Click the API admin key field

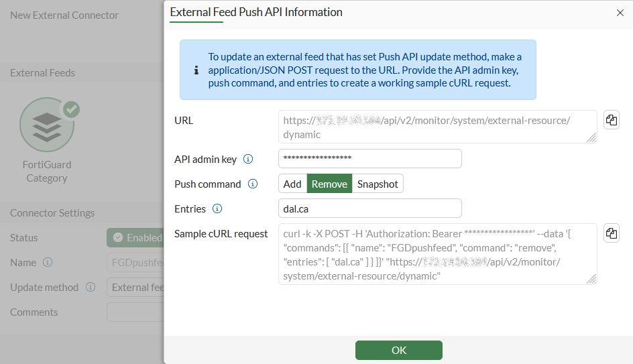[x=369, y=158]
